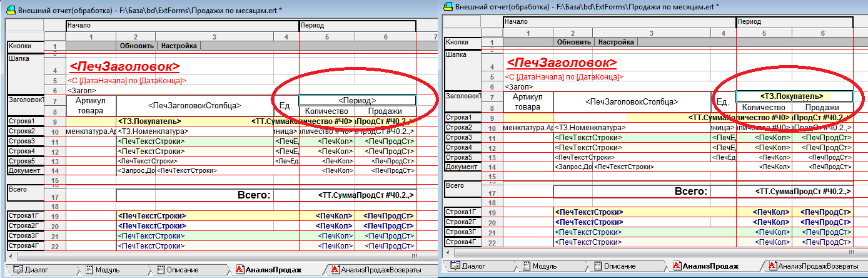Screen dimensions: 868x278
Task: Click Настройка button in left window
Action: point(179,46)
